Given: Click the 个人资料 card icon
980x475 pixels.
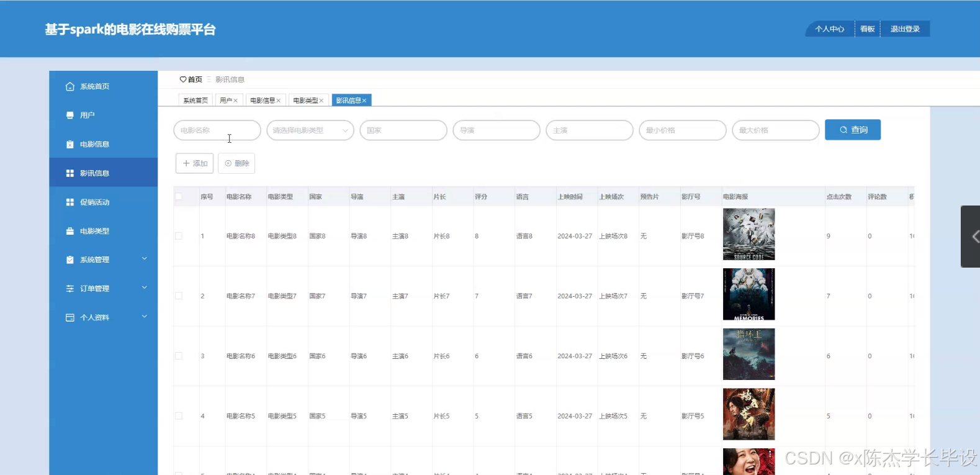Looking at the screenshot, I should [70, 317].
